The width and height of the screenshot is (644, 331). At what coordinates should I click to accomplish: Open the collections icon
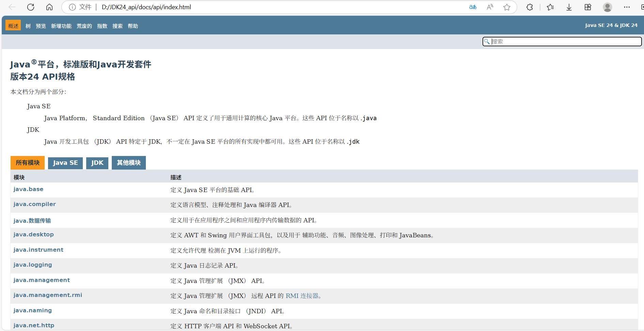(x=588, y=7)
